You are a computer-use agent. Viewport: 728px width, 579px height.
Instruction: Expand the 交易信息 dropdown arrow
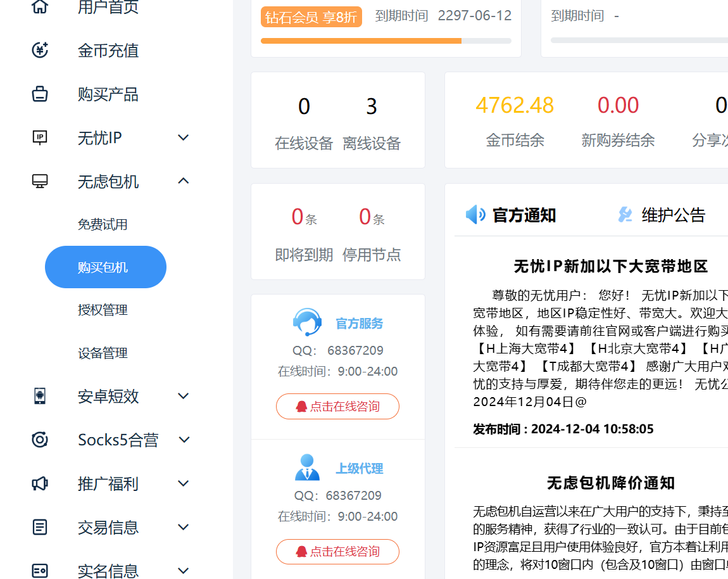pos(184,527)
